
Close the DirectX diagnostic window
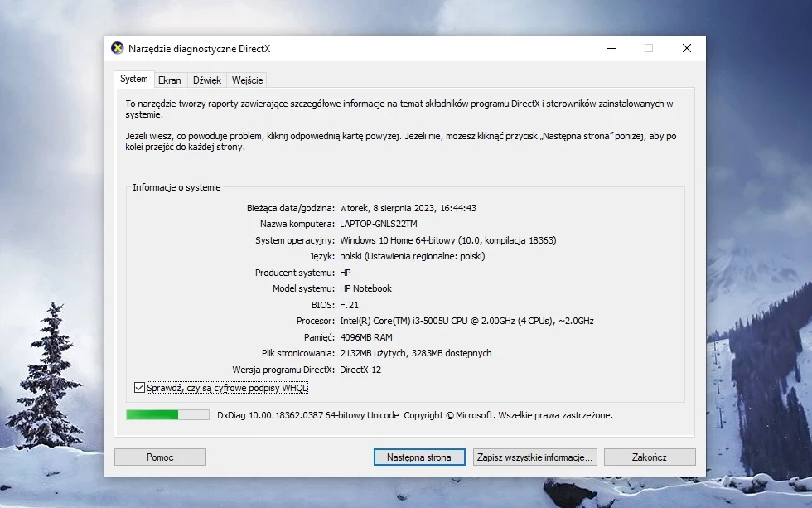tap(687, 48)
